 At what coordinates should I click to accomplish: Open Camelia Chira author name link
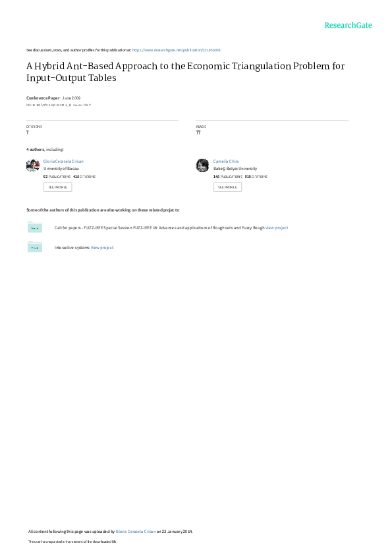(x=226, y=161)
